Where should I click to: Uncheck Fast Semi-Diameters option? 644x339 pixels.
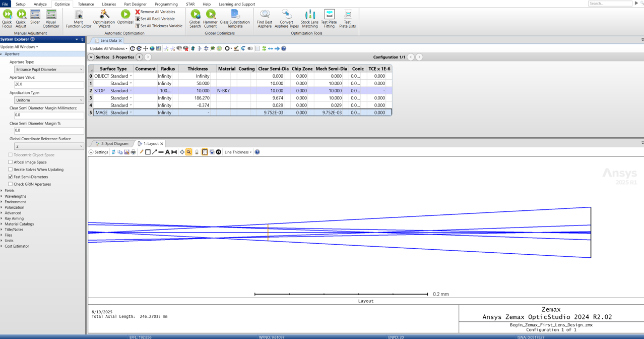[x=11, y=177]
